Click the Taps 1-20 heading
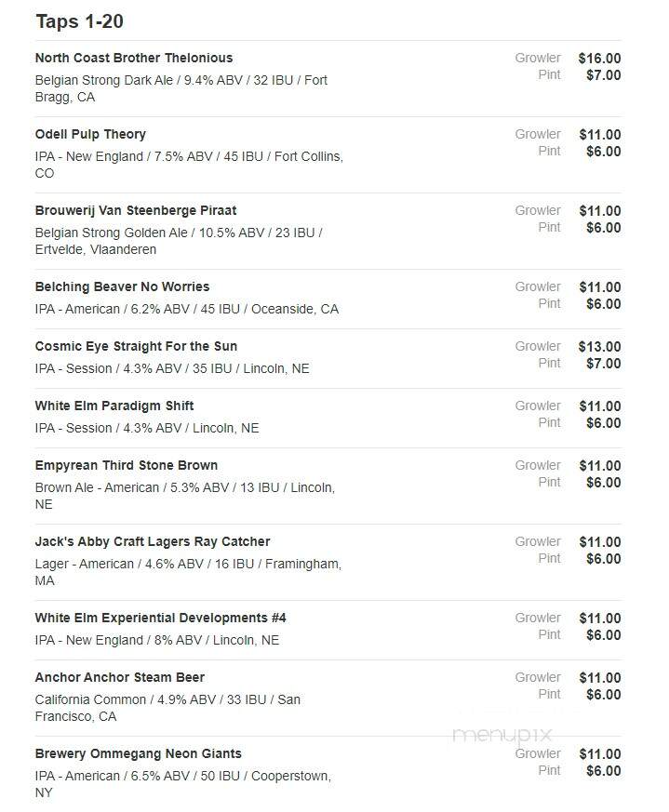This screenshot has width=669, height=812. (x=79, y=21)
